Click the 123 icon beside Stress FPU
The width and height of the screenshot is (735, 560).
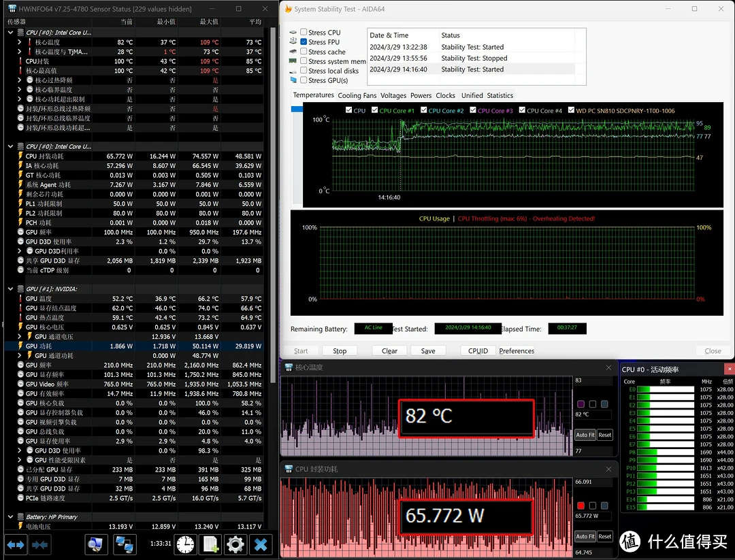pyautogui.click(x=293, y=42)
